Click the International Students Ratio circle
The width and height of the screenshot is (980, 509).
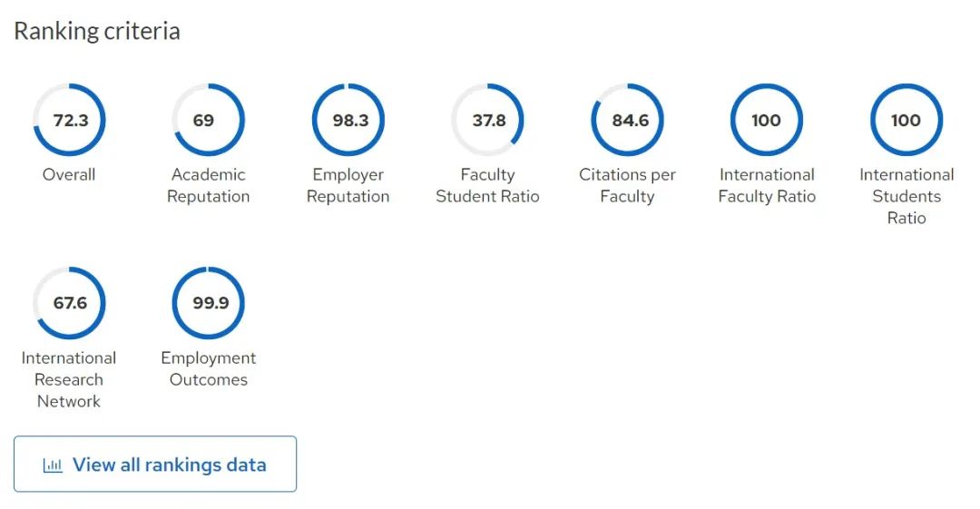(x=906, y=120)
